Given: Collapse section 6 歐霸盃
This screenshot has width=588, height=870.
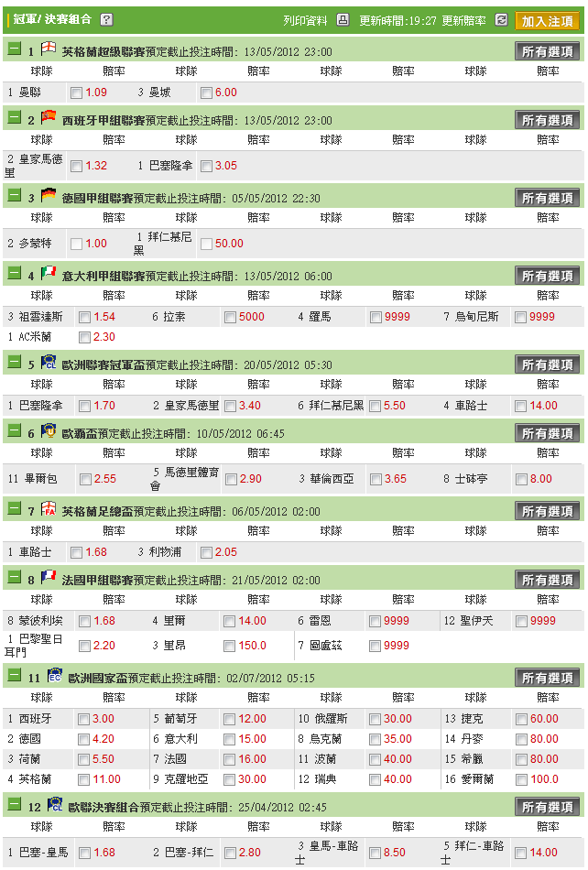Looking at the screenshot, I should tap(15, 430).
